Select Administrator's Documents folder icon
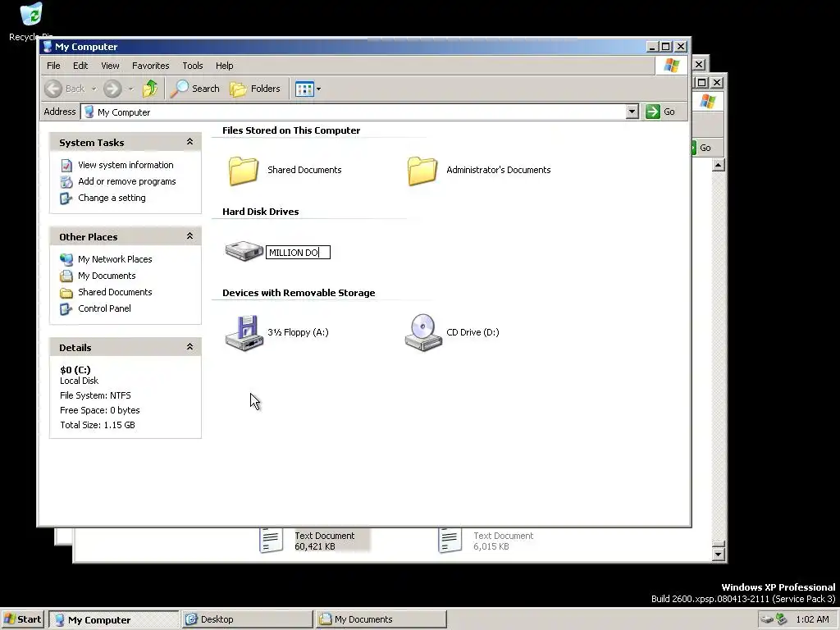The width and height of the screenshot is (840, 630). point(422,171)
